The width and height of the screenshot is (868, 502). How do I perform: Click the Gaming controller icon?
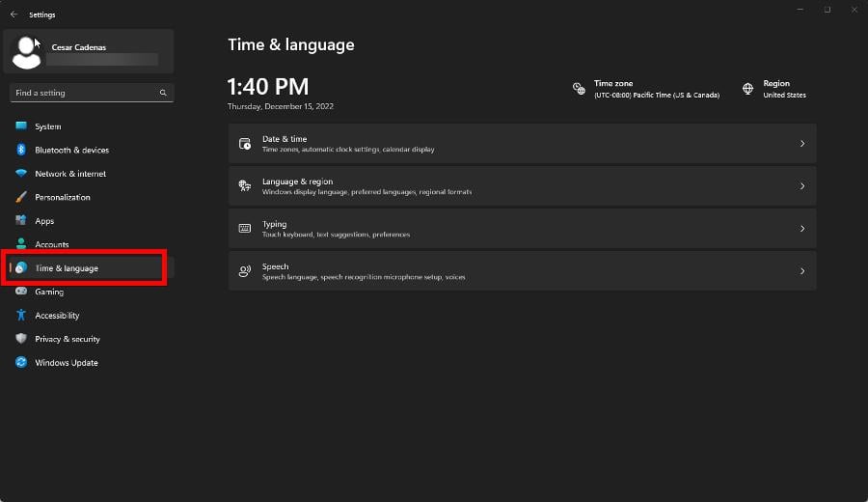(x=21, y=291)
